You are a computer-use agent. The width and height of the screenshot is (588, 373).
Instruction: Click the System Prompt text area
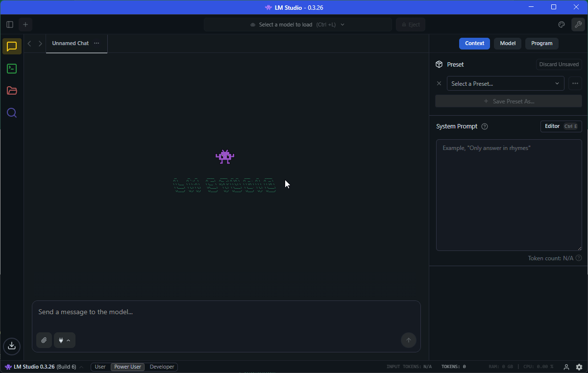click(x=509, y=196)
